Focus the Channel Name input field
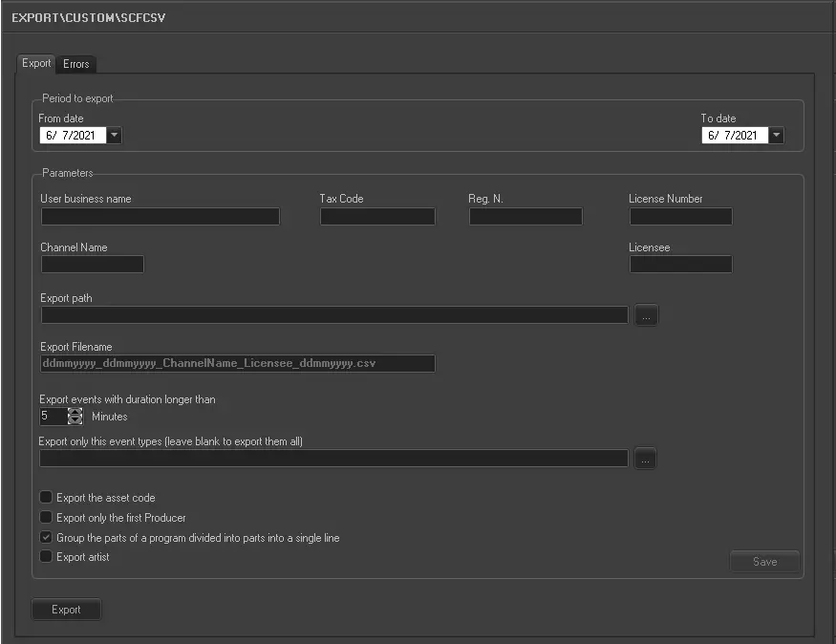This screenshot has height=644, width=836. 92,265
